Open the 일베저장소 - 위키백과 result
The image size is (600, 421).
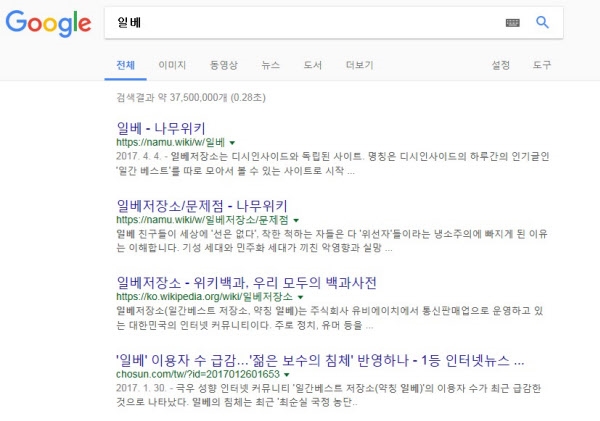click(x=246, y=283)
